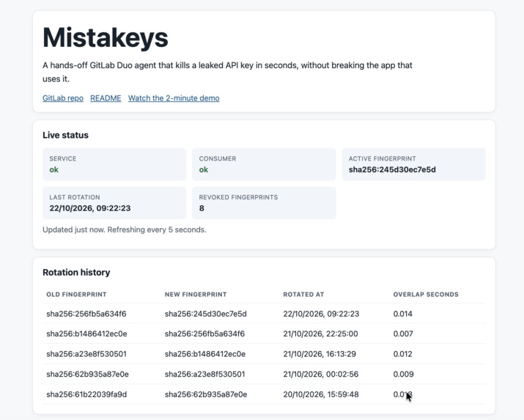Screen dimensions: 524x420
Task: Click the CONSUMER ok status value
Action: (204, 170)
